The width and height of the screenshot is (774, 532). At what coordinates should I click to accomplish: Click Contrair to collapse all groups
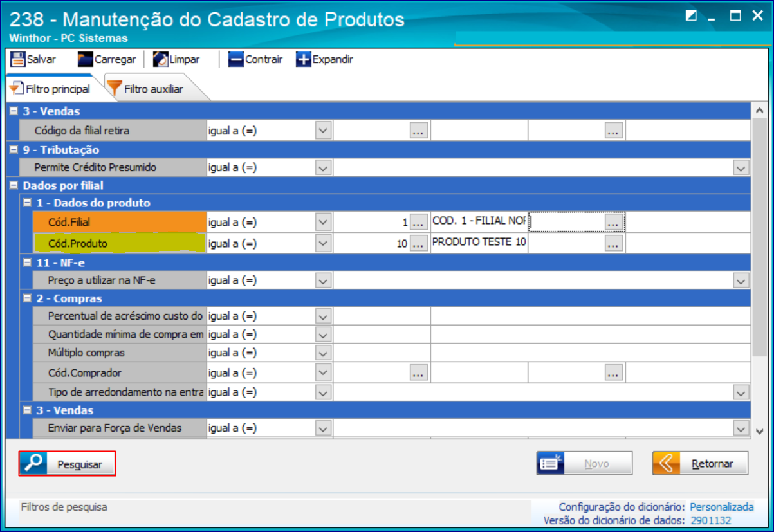pyautogui.click(x=255, y=59)
